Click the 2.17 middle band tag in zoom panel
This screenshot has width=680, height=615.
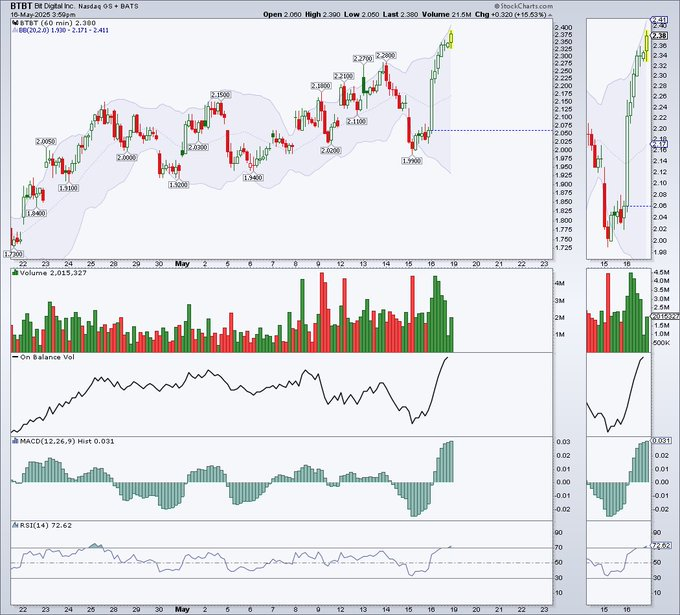pos(659,144)
